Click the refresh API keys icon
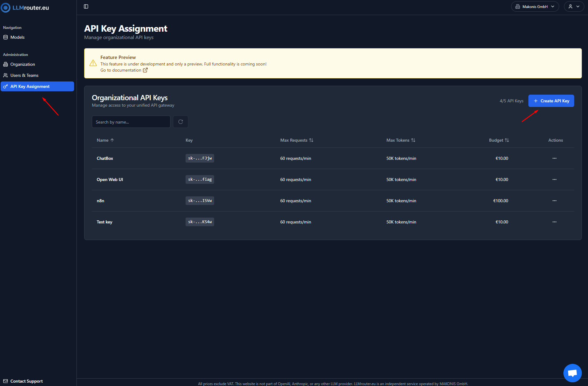 (181, 122)
